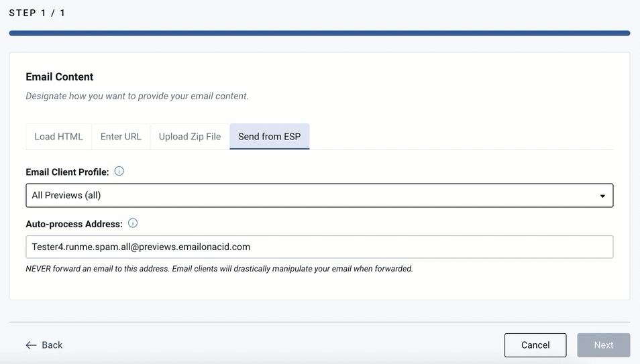Screen dimensions: 640x364
Task: Click the STEP 1 / 1 indicator
Action: point(37,13)
